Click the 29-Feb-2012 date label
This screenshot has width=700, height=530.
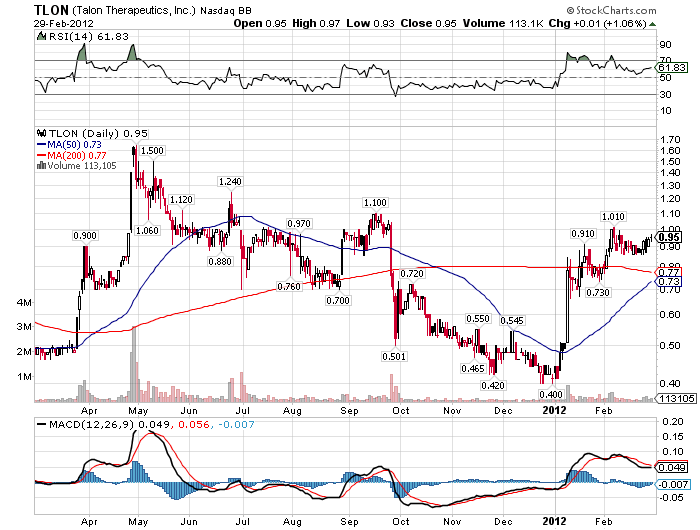coord(64,24)
